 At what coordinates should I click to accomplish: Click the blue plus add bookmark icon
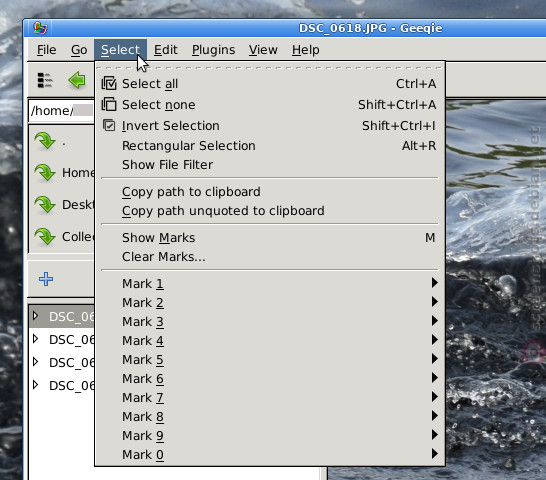pos(46,279)
